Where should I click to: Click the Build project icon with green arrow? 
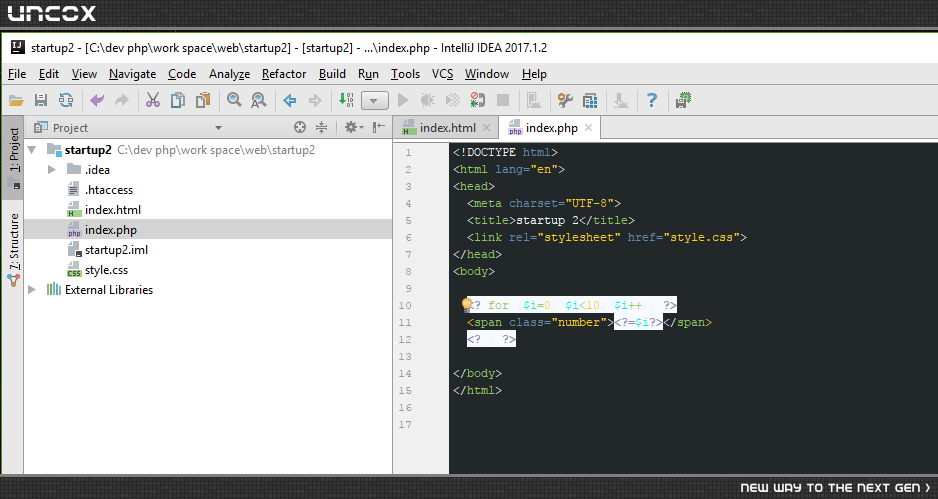pyautogui.click(x=346, y=101)
